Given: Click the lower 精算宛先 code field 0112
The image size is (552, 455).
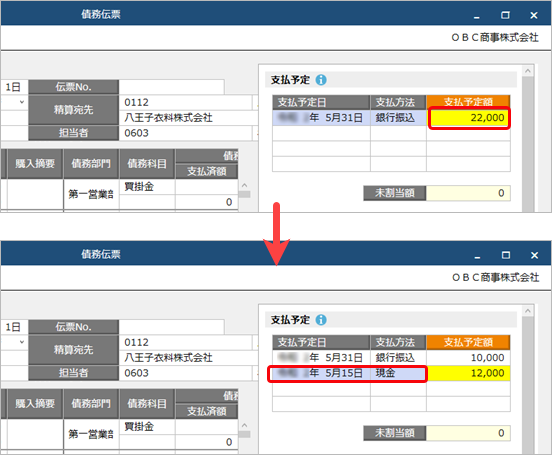Looking at the screenshot, I should point(186,342).
